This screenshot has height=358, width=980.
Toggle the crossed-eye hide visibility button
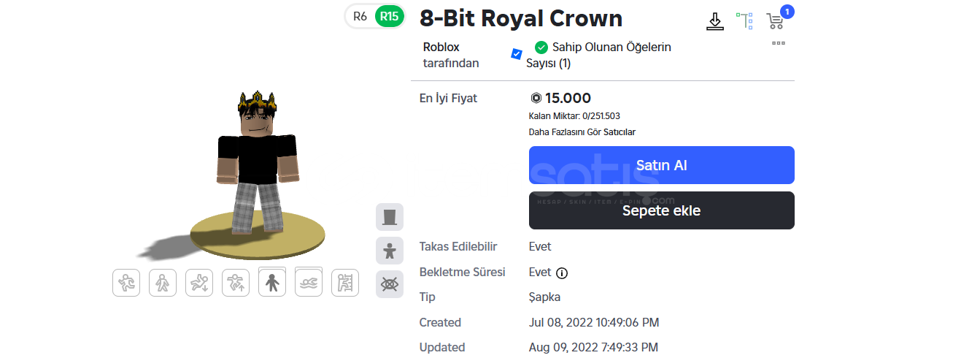[390, 284]
